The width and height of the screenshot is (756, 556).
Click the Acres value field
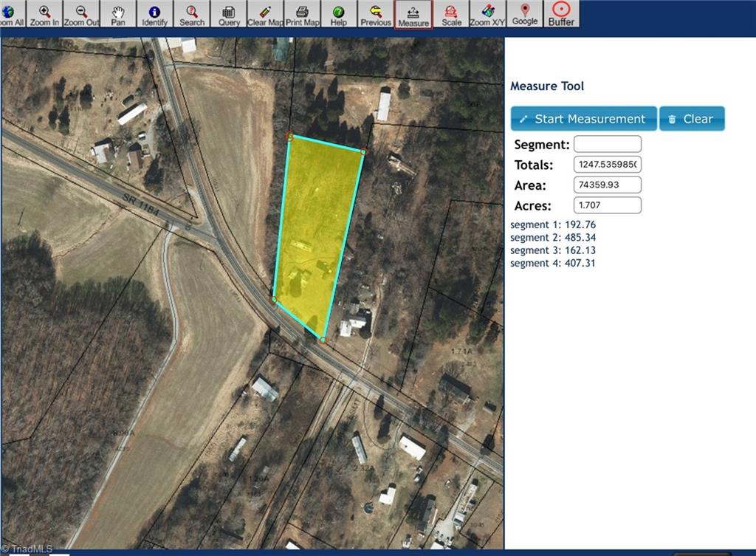tap(607, 205)
